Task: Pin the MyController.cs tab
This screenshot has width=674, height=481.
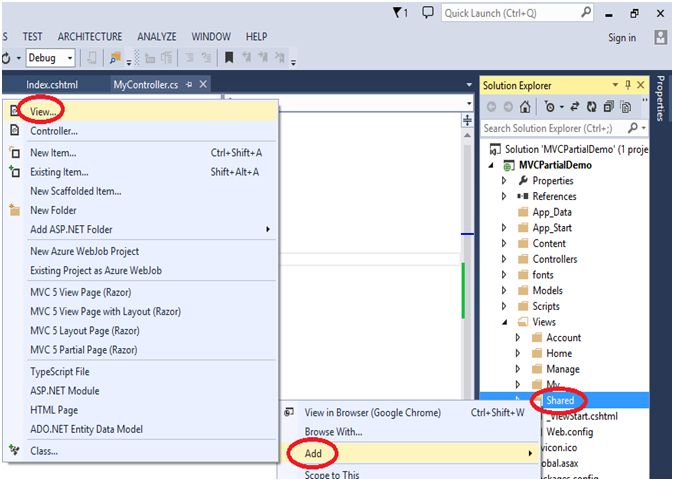Action: (x=189, y=85)
